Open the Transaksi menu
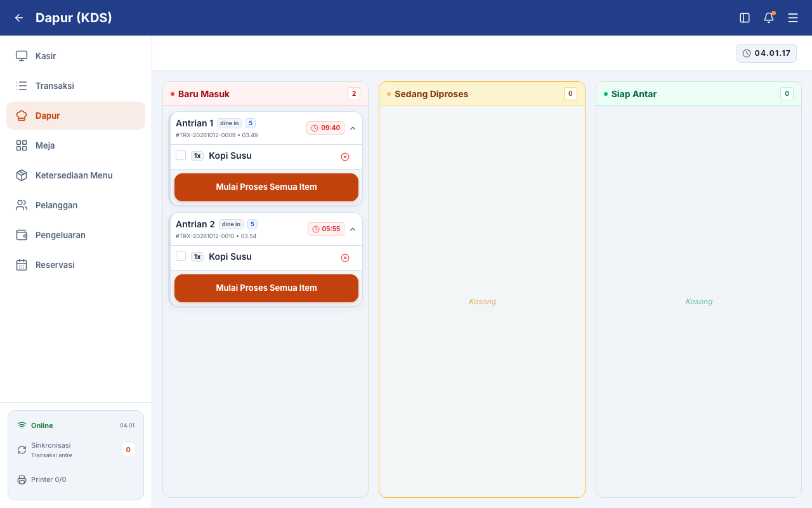The height and width of the screenshot is (508, 812). pos(76,86)
